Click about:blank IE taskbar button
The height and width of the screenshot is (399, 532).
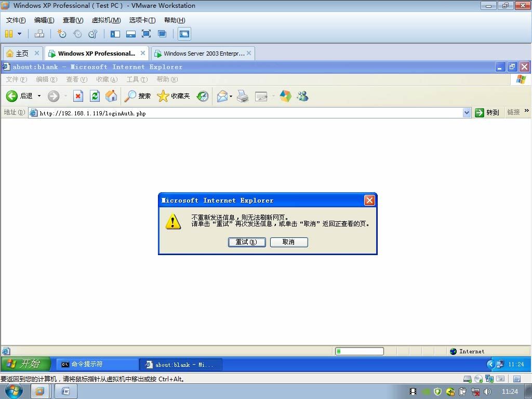pyautogui.click(x=181, y=364)
